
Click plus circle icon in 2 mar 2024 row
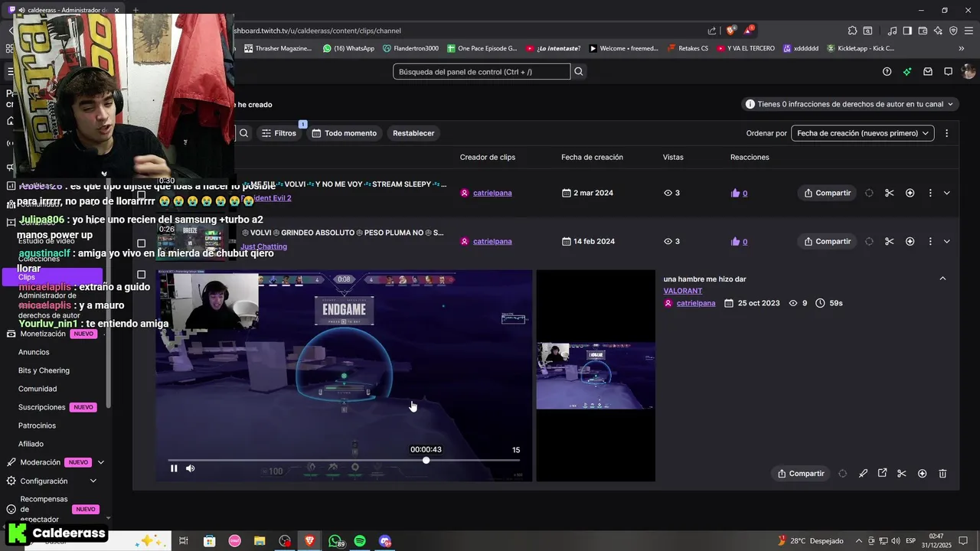click(910, 193)
